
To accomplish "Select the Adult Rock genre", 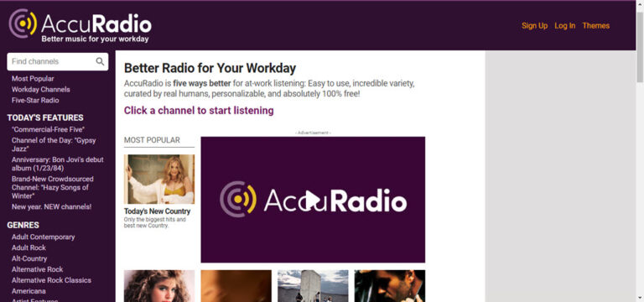I will [29, 247].
